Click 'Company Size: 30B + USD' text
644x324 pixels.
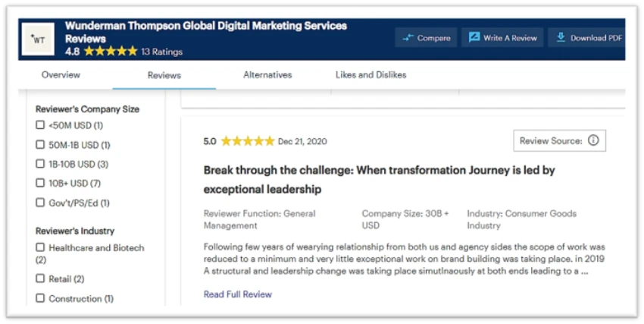(x=405, y=219)
